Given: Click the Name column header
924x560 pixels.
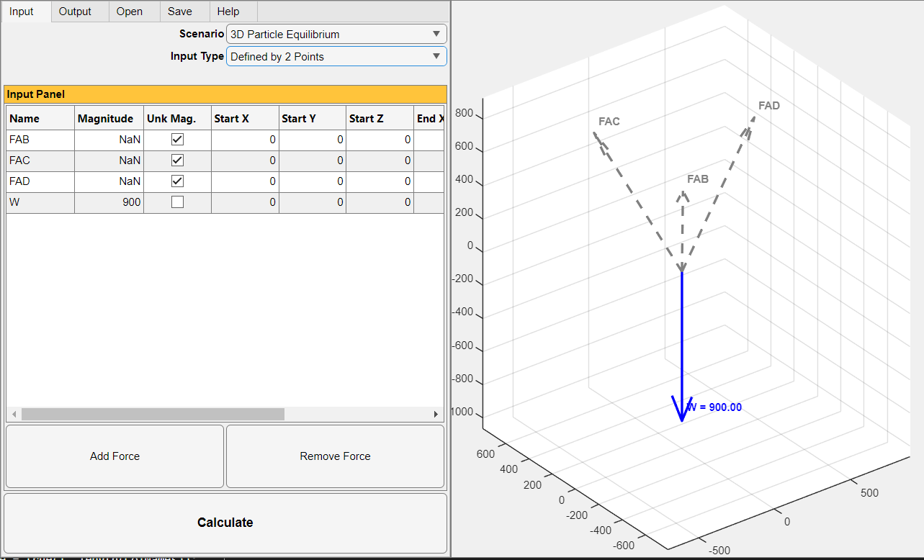Looking at the screenshot, I should pyautogui.click(x=40, y=118).
